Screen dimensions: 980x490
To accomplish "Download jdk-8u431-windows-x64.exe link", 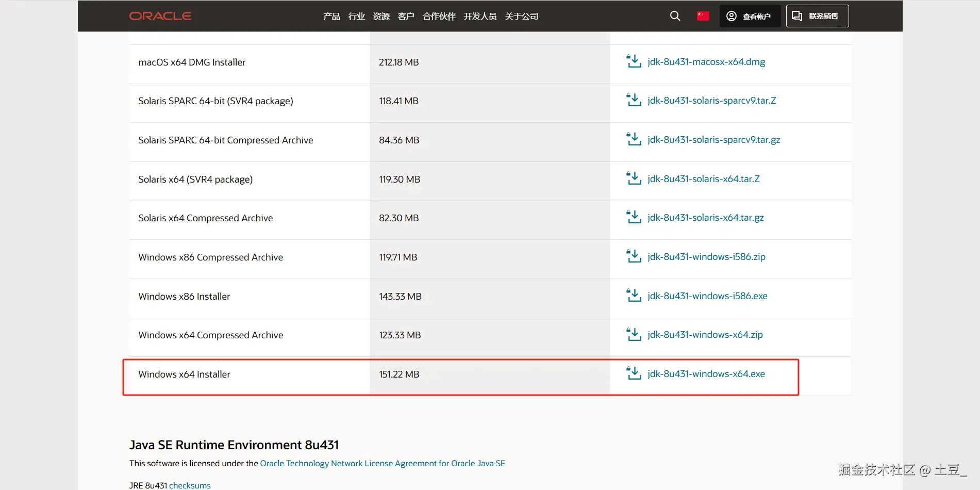I will [x=706, y=374].
